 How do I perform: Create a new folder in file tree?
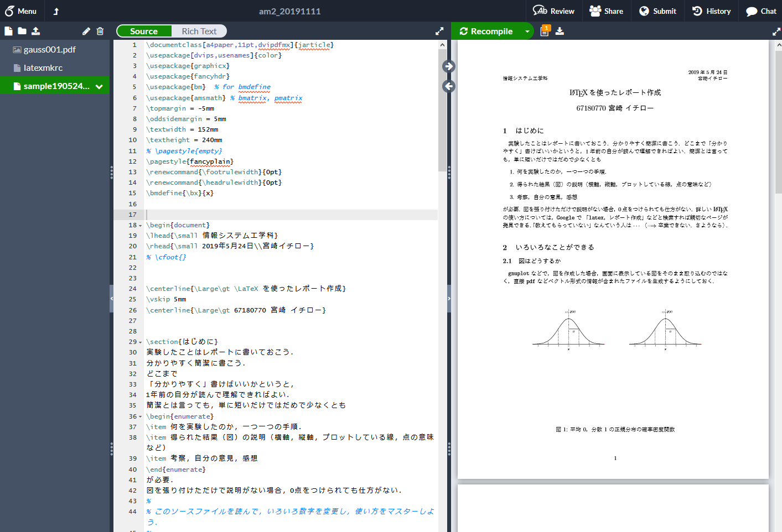point(22,31)
